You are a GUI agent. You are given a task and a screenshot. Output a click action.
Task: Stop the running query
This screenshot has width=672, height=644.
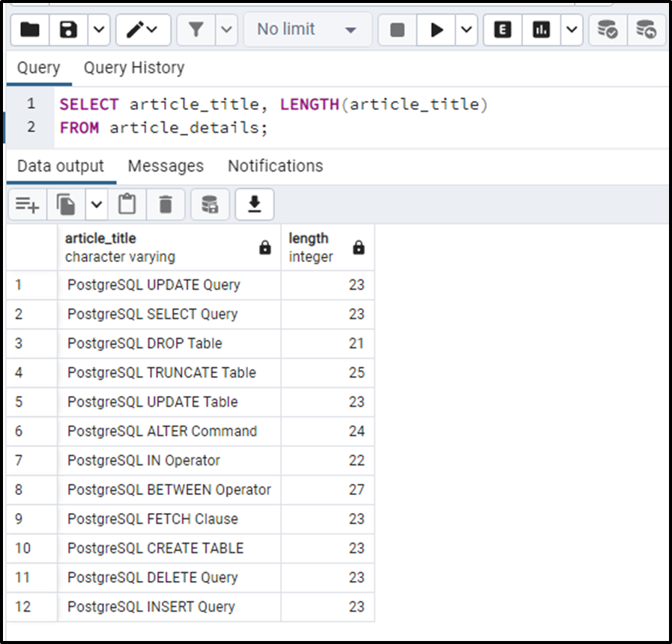[397, 30]
